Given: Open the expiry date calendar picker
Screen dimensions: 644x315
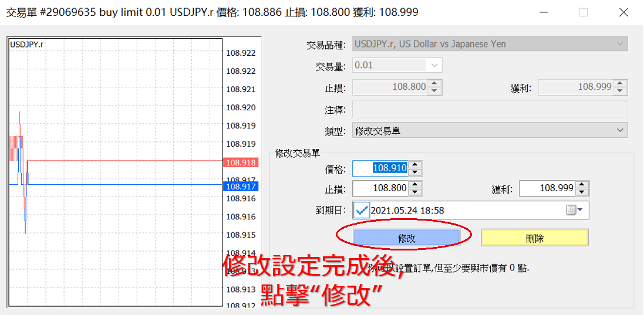Looking at the screenshot, I should coord(575,211).
